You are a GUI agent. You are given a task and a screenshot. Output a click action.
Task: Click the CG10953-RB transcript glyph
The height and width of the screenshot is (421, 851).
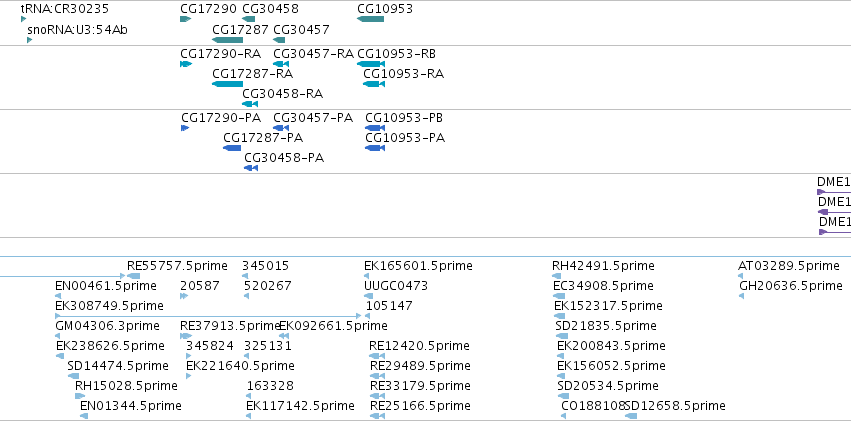371,64
